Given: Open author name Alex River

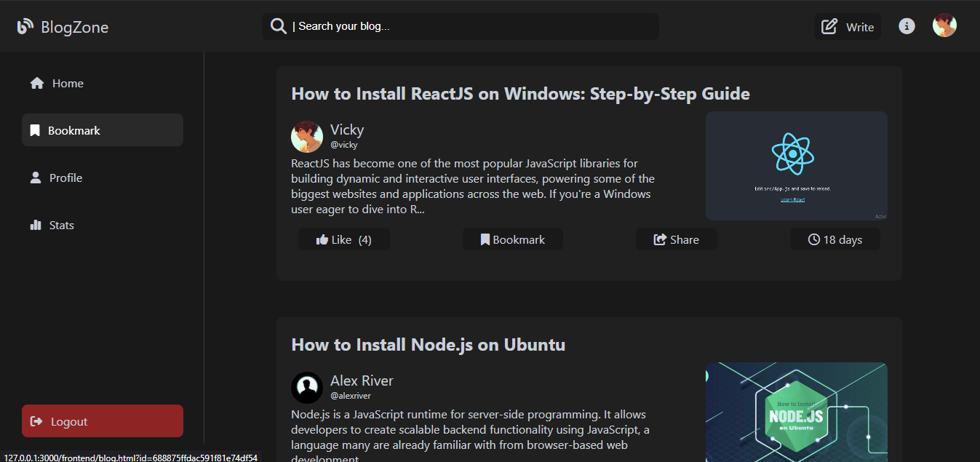Looking at the screenshot, I should pyautogui.click(x=362, y=381).
